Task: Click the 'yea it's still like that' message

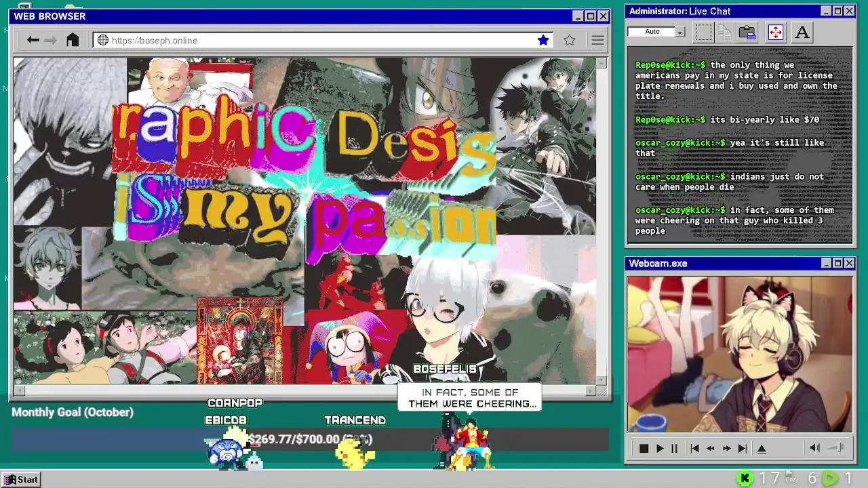Action: [x=730, y=148]
